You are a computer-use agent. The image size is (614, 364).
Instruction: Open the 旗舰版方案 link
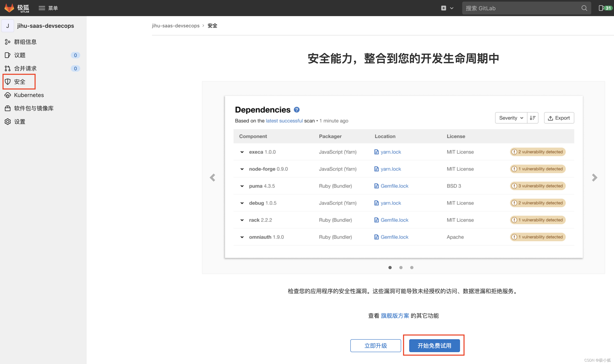[x=395, y=316]
